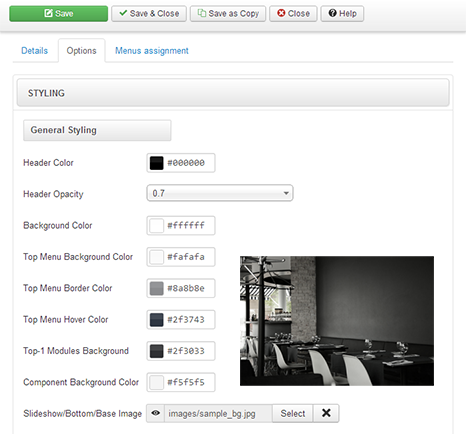466x435 pixels.
Task: Preview image with the eye icon
Action: click(155, 413)
